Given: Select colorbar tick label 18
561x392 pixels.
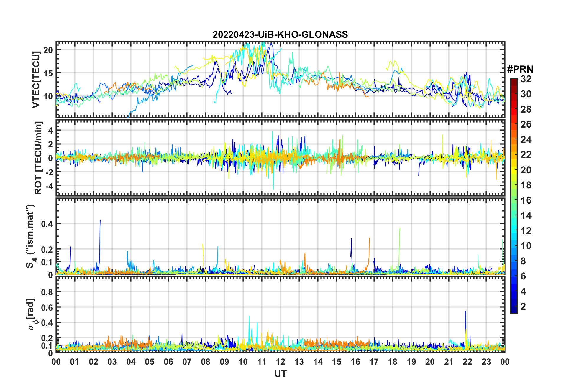Looking at the screenshot, I should 526,185.
